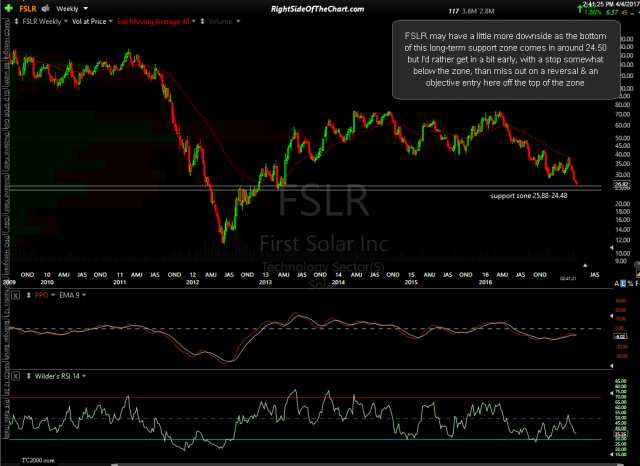The width and height of the screenshot is (640, 466).
Task: Close the PPO indicator pane
Action: pos(15,295)
